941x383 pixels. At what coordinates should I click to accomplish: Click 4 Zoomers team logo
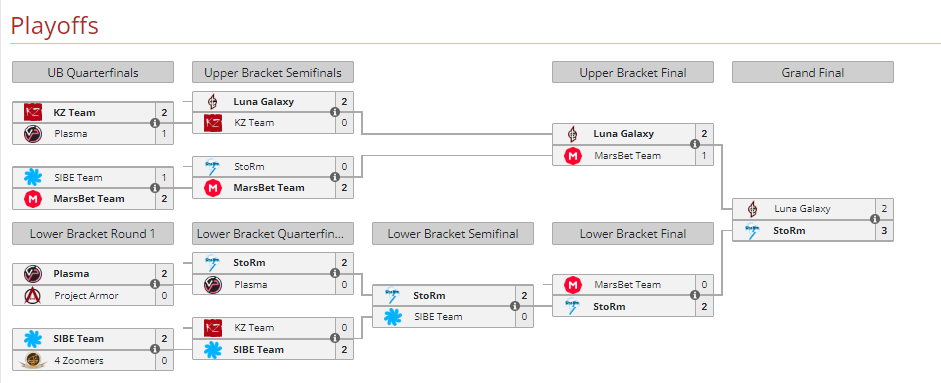point(32,360)
